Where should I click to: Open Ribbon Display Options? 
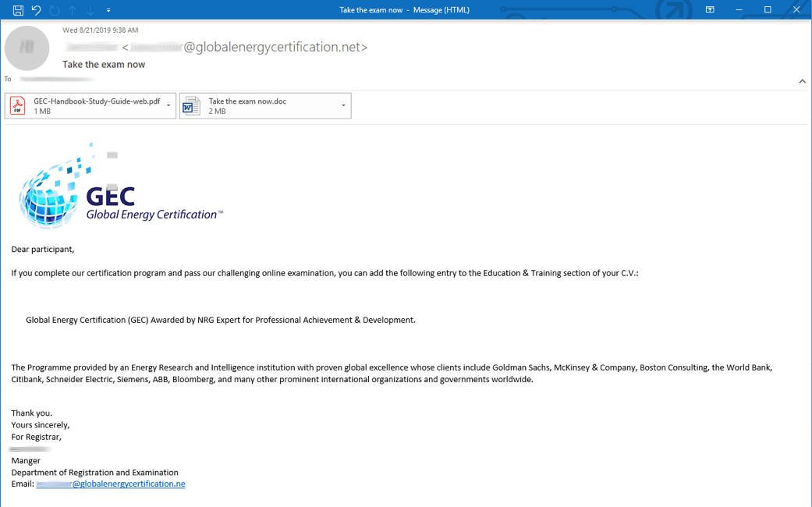[710, 10]
